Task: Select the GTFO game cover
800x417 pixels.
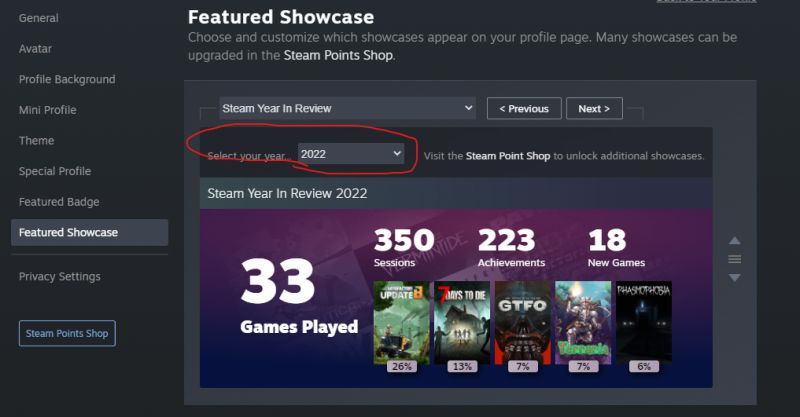Action: (522, 323)
